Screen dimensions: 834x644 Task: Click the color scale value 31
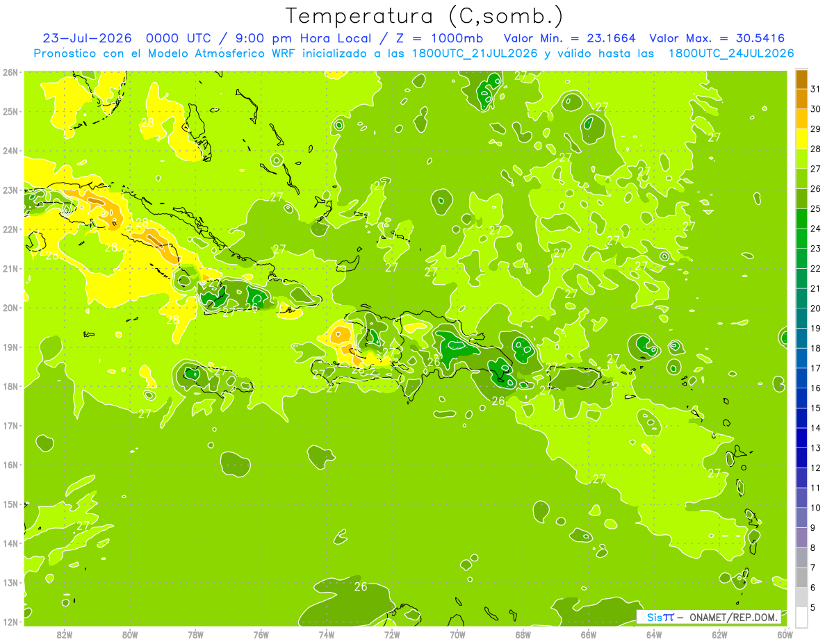[x=815, y=88]
